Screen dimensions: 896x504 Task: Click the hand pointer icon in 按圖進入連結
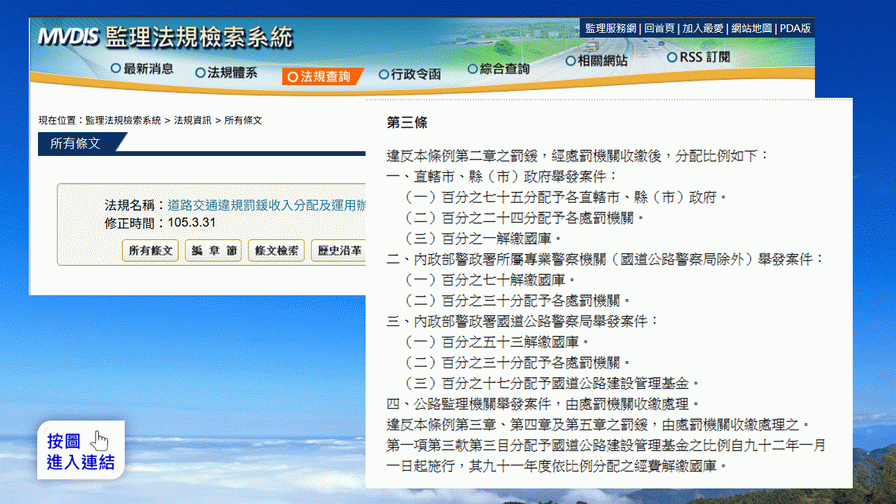[x=100, y=441]
